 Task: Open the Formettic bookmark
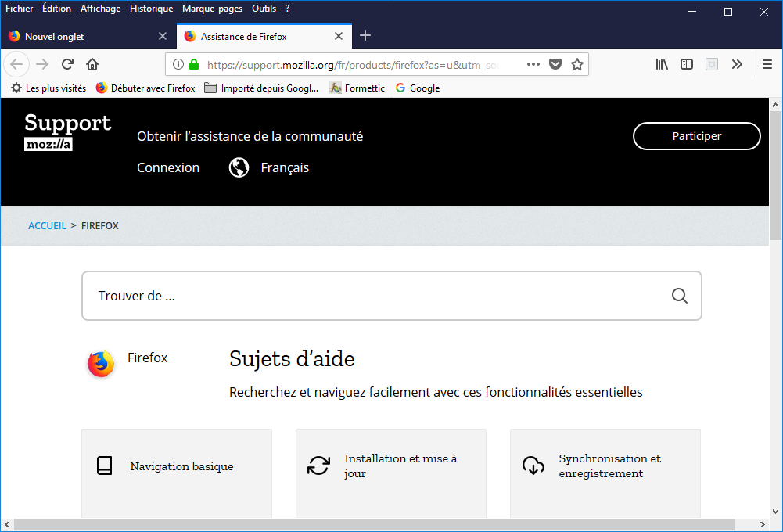(x=357, y=88)
